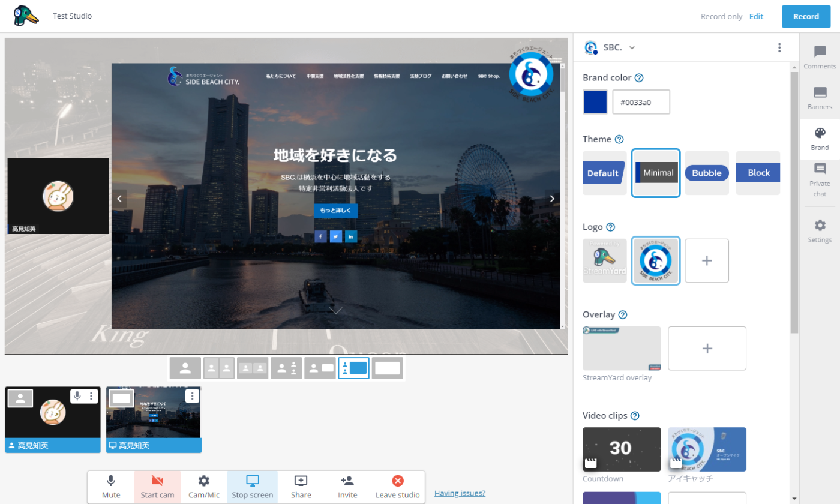This screenshot has width=840, height=504.
Task: Open the Overlay help icon
Action: pyautogui.click(x=623, y=315)
